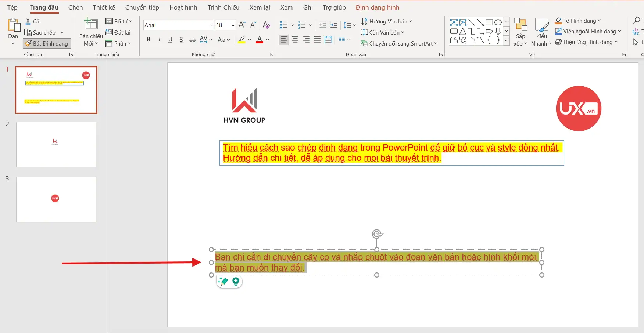The image size is (644, 333).
Task: Click the yellow text highlight color swatch
Action: tap(241, 40)
